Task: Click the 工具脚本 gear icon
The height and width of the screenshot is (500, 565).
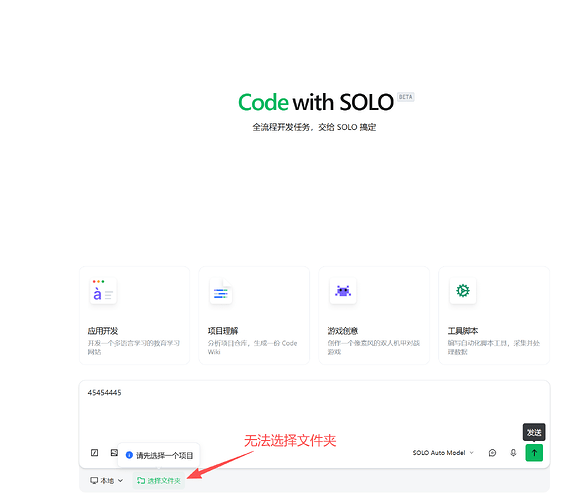Action: (463, 290)
